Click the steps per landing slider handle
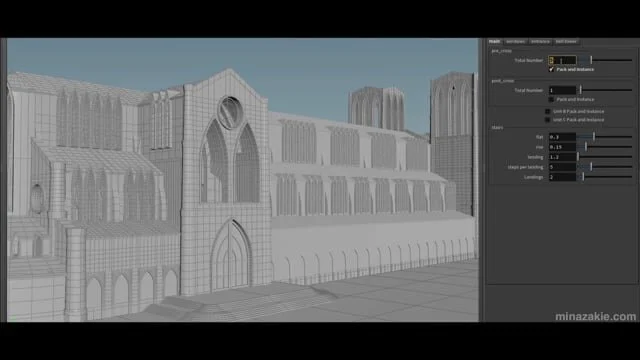The height and width of the screenshot is (360, 640). point(591,167)
